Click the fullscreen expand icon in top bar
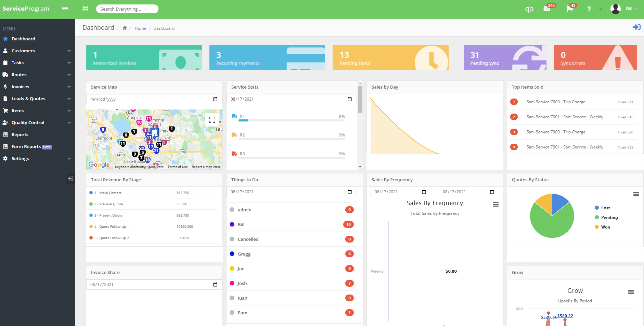 [85, 9]
